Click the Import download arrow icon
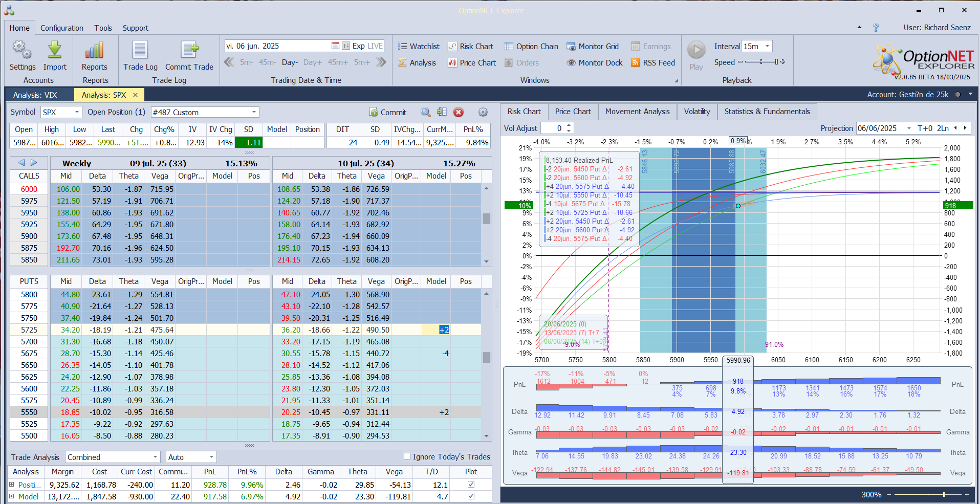This screenshot has width=980, height=504. coord(55,50)
